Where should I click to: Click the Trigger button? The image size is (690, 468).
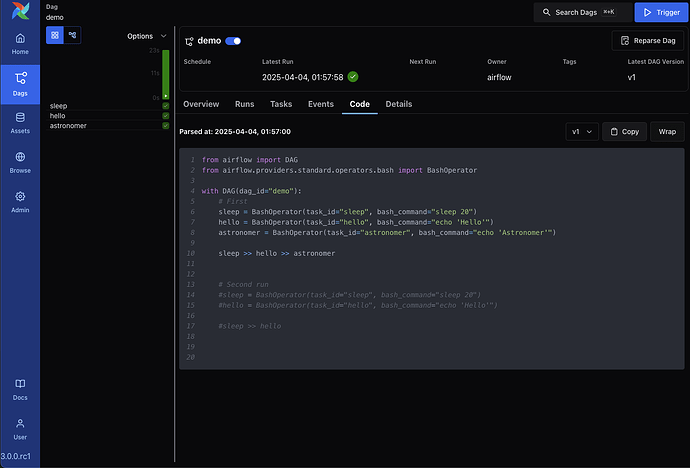[x=661, y=12]
